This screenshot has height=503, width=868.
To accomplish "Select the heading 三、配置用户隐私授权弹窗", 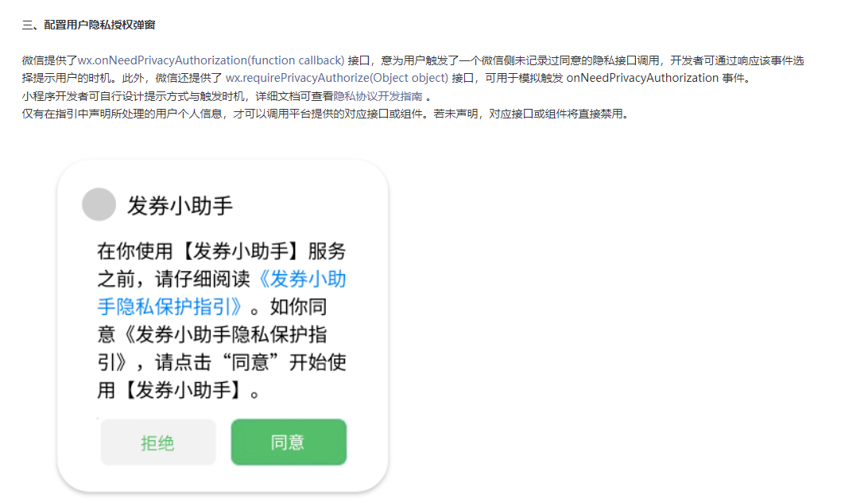I will 88,25.
